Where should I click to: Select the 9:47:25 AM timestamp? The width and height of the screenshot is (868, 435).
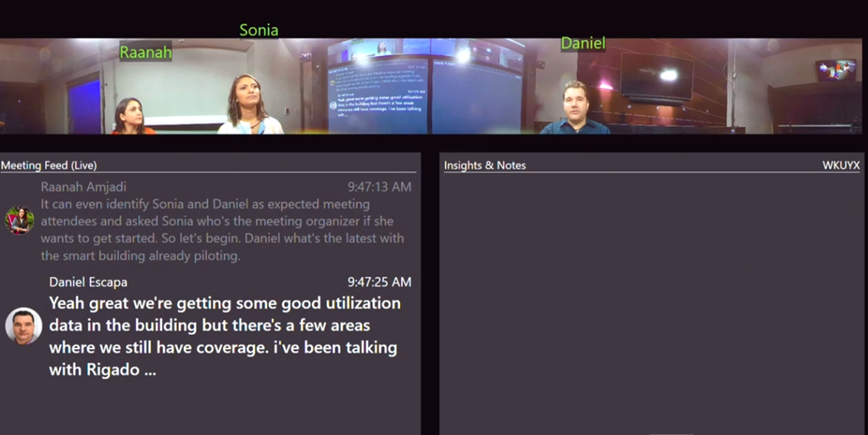pos(379,282)
